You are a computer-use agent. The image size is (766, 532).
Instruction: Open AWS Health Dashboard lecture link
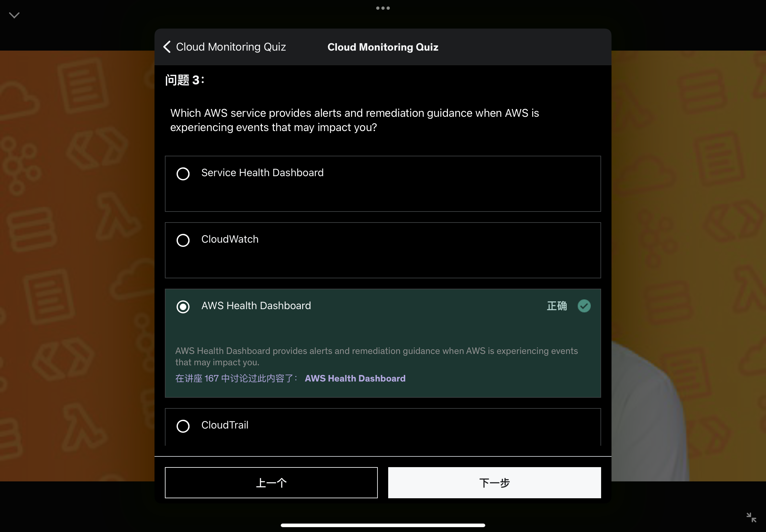click(x=355, y=378)
